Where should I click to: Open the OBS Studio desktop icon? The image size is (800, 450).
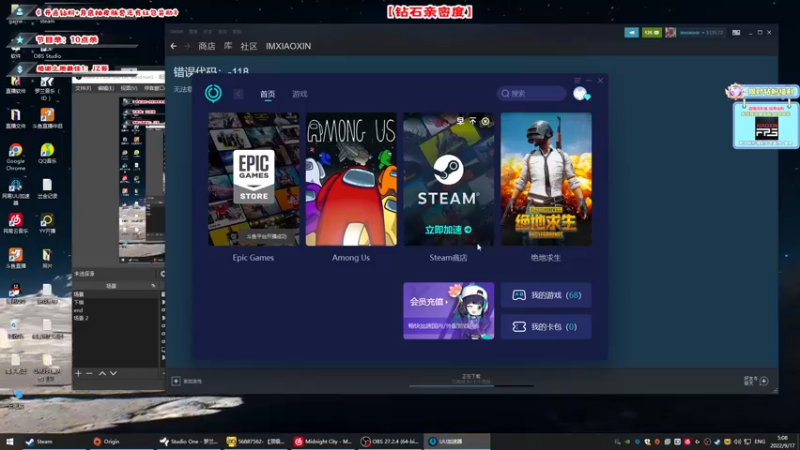tap(47, 51)
